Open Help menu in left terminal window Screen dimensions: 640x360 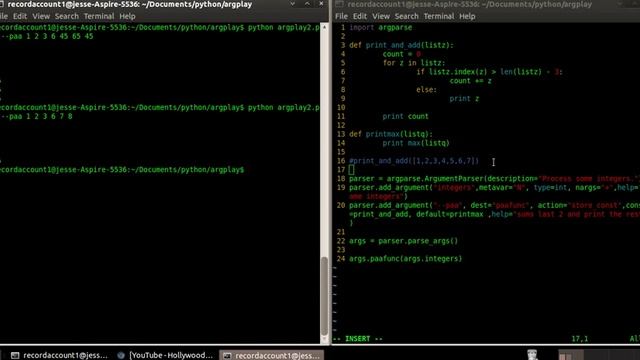coord(127,16)
